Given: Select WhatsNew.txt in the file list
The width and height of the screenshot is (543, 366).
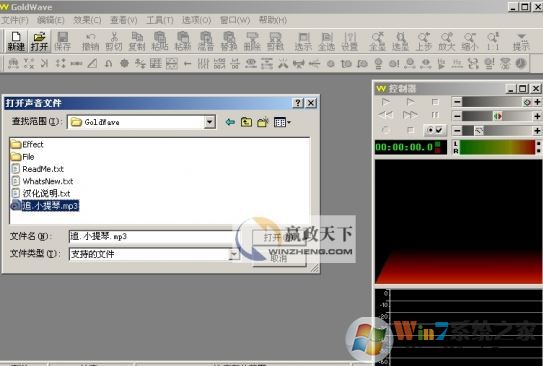Looking at the screenshot, I should (x=43, y=181).
